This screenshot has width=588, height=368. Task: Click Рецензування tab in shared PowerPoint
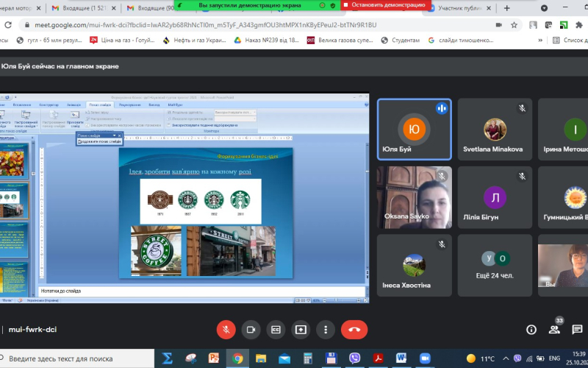tap(130, 105)
